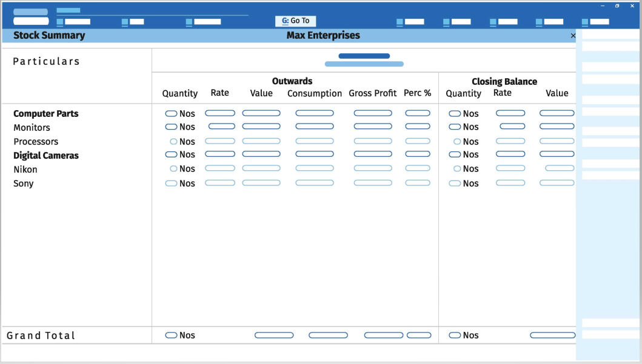This screenshot has height=364, width=642.
Task: Click the Processors stock item
Action: coord(36,142)
